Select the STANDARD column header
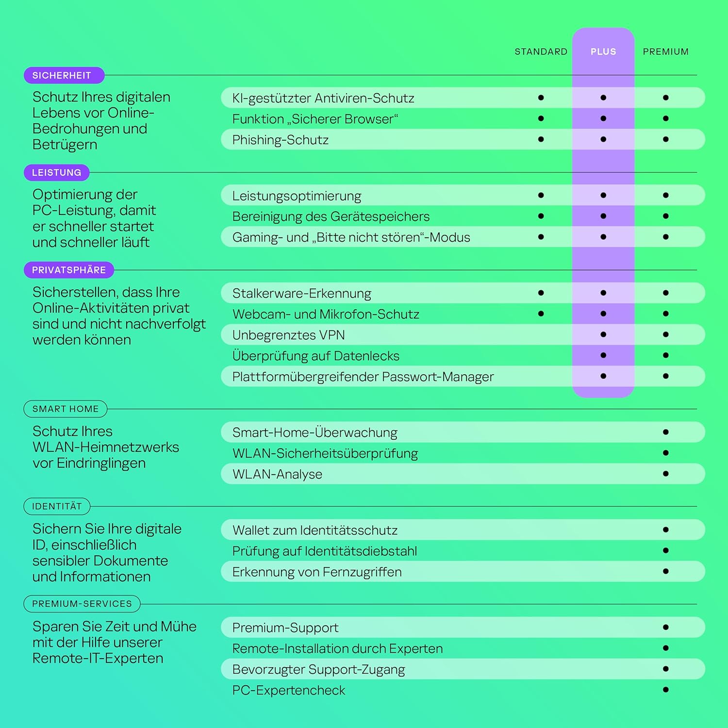Screen dimensions: 728x728 [541, 51]
